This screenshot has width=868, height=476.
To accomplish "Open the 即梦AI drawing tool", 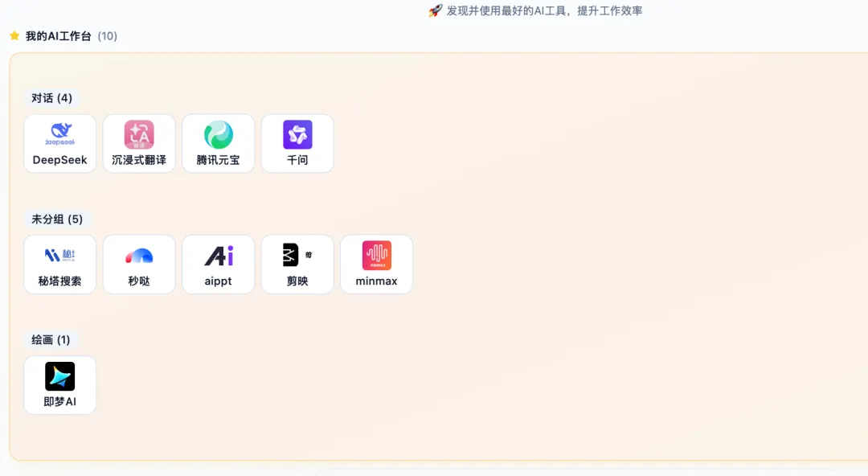I will 59,385.
